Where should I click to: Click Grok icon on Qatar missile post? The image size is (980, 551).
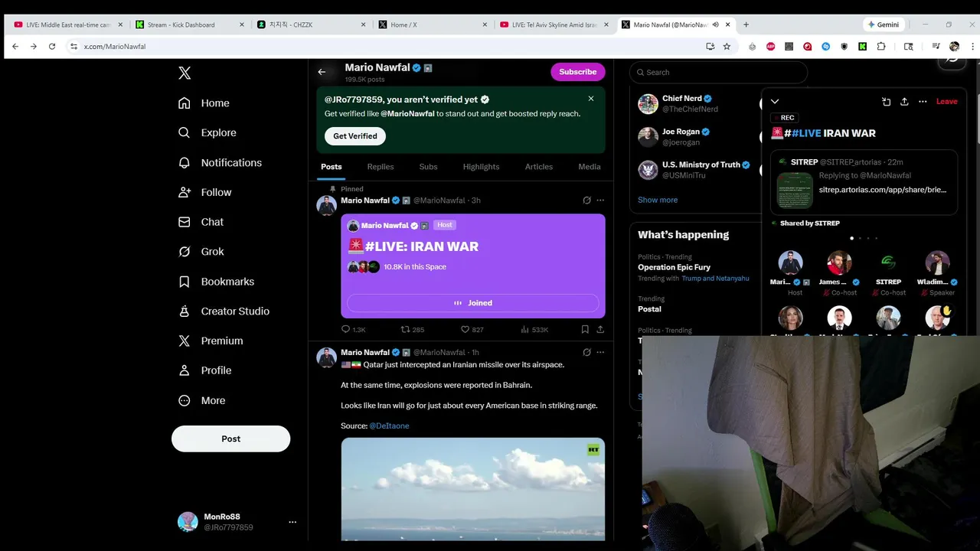pyautogui.click(x=586, y=352)
